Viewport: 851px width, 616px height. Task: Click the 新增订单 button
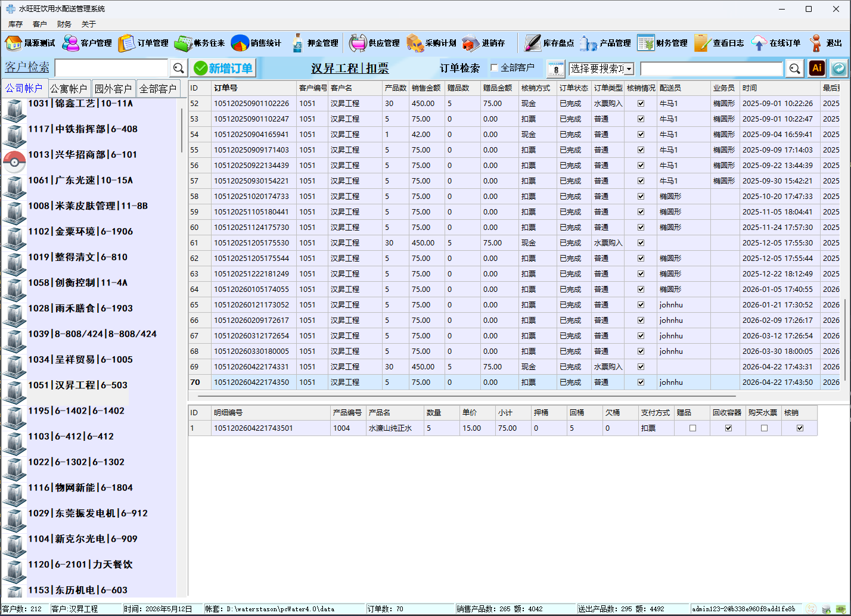pyautogui.click(x=224, y=68)
